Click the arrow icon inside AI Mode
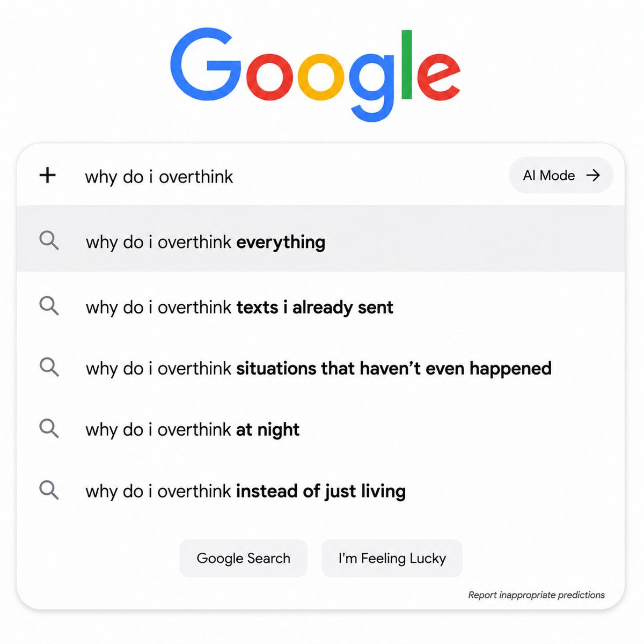Image resolution: width=644 pixels, height=644 pixels. [x=593, y=175]
